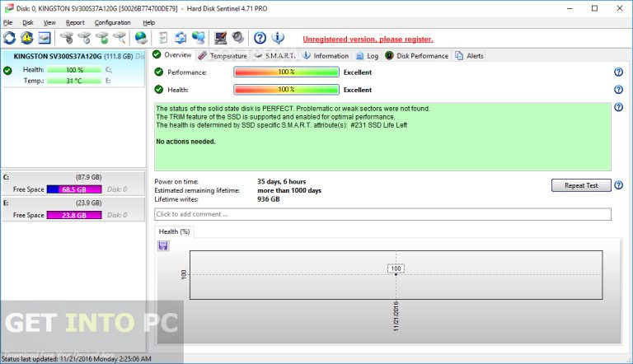Click the green check icon beside Performance

[158, 72]
